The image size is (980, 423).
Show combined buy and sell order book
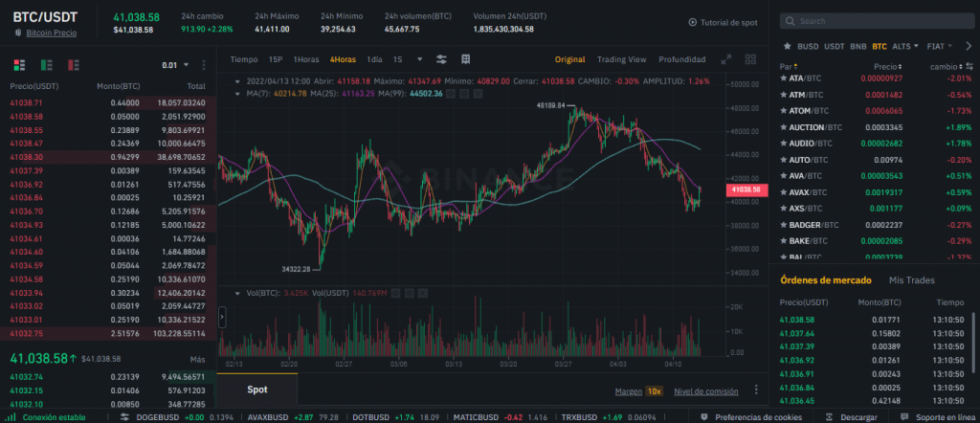19,65
